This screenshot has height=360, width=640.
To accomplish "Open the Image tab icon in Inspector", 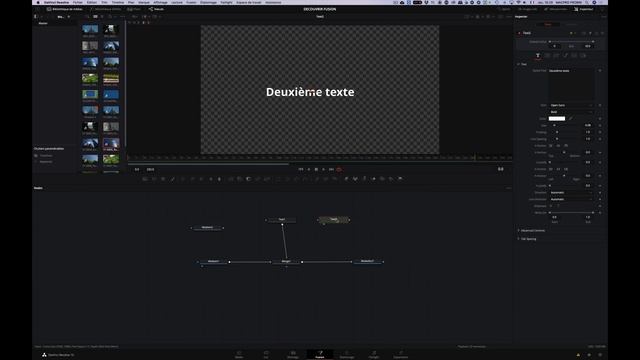I will click(574, 56).
